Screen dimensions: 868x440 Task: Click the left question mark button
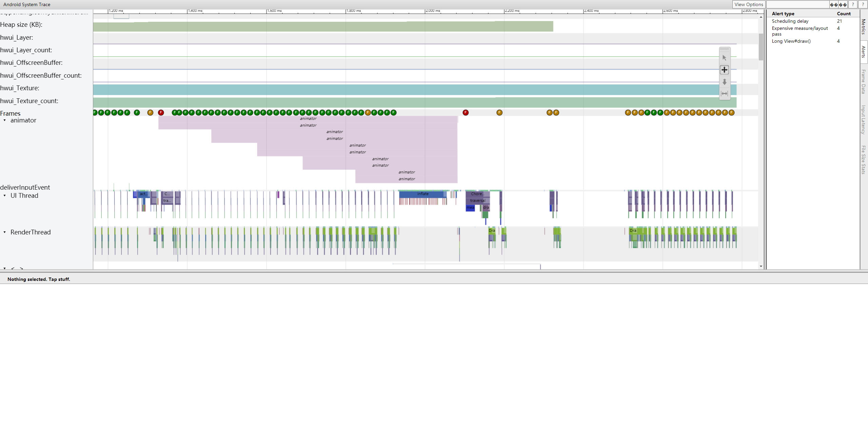pos(853,4)
